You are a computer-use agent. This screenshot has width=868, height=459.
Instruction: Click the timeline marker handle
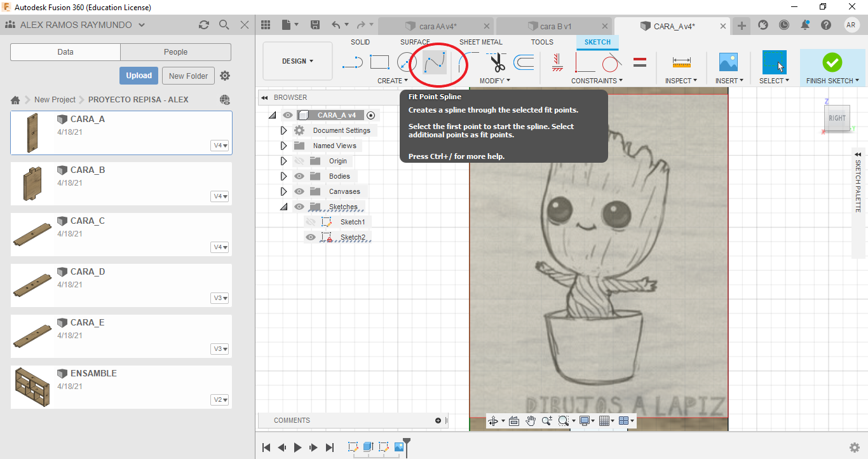(407, 441)
